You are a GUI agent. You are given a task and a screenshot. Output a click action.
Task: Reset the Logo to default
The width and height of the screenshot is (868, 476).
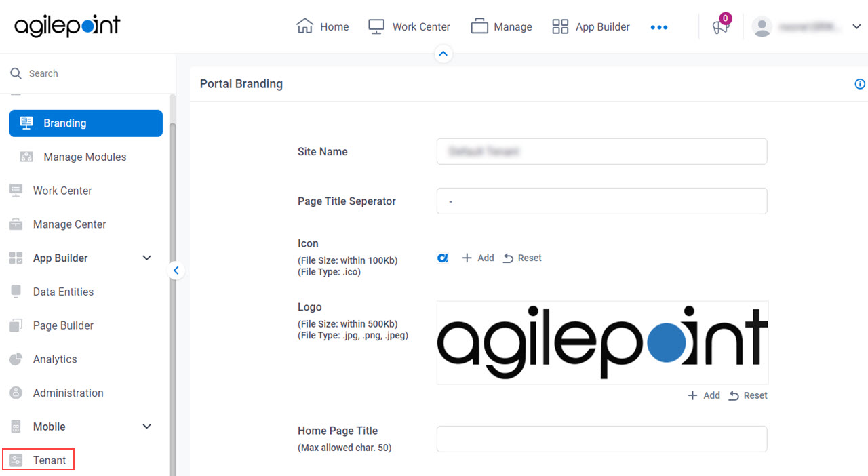[x=748, y=395]
